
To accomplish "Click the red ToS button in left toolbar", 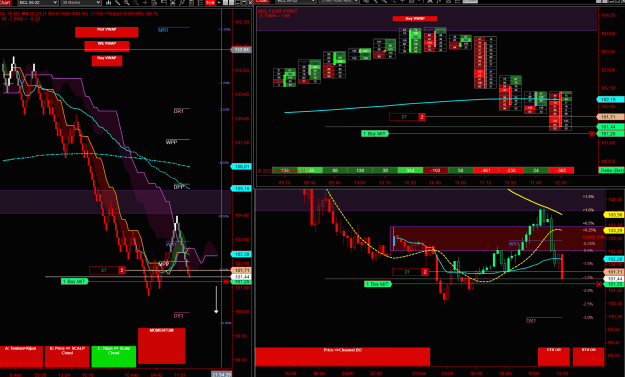I will [x=210, y=2].
